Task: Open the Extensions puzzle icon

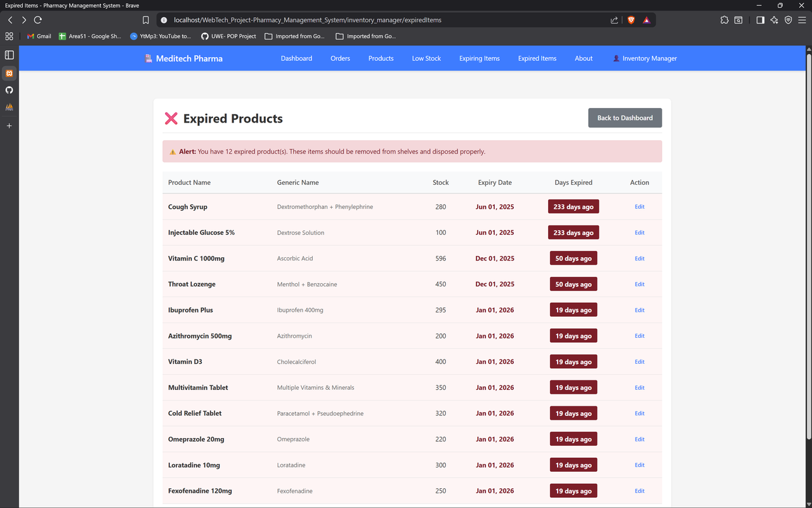Action: (x=724, y=20)
